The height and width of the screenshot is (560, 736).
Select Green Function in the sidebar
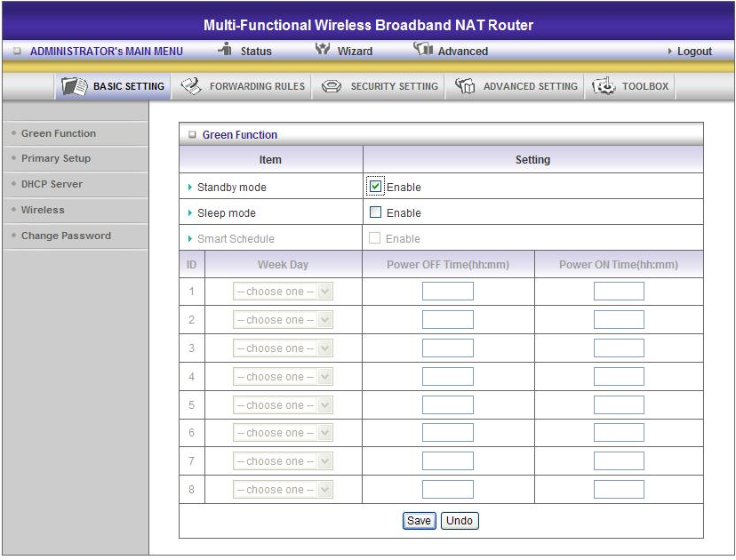pyautogui.click(x=59, y=133)
